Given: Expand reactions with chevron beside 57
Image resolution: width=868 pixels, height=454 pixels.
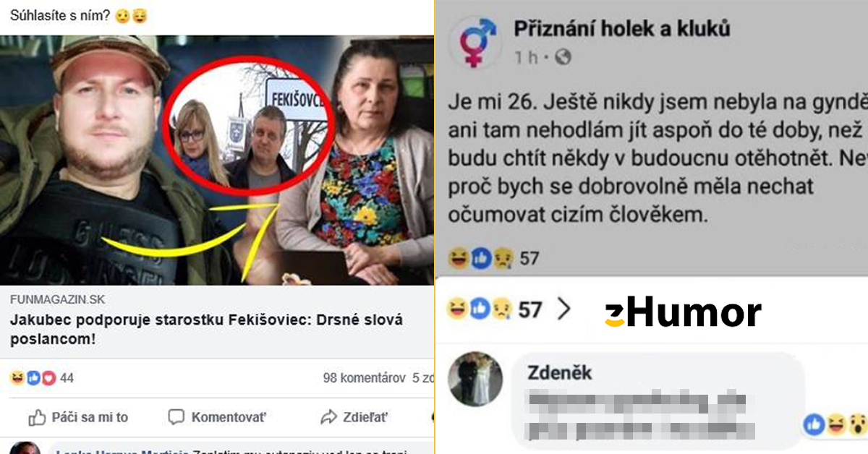Looking at the screenshot, I should pos(563,309).
